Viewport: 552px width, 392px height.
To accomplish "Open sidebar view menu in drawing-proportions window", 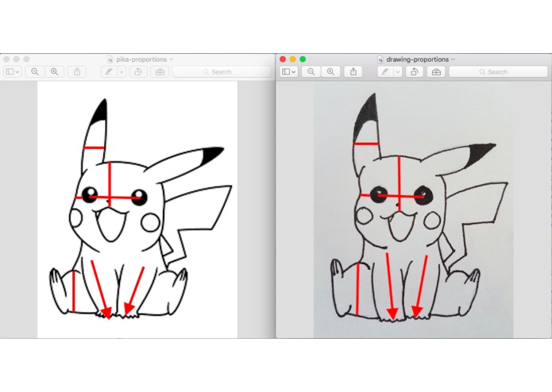I will [288, 71].
